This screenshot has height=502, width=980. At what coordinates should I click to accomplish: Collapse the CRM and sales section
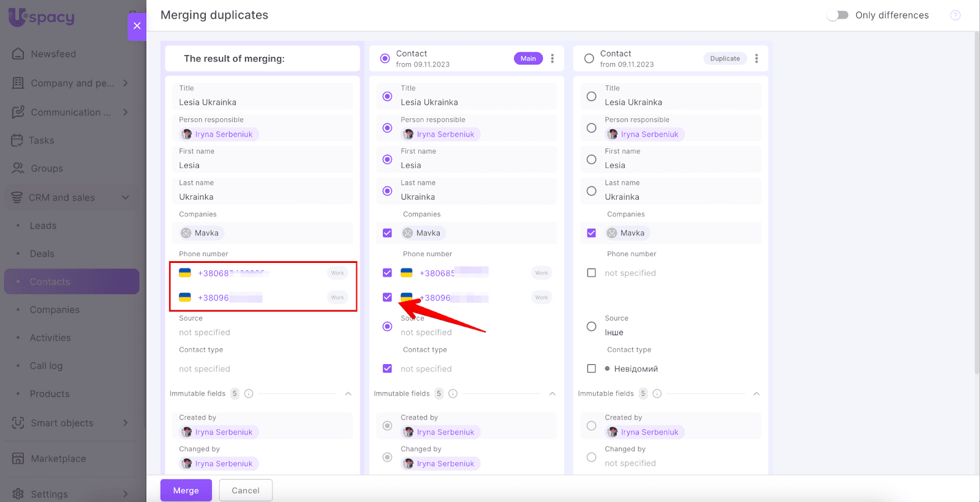126,197
